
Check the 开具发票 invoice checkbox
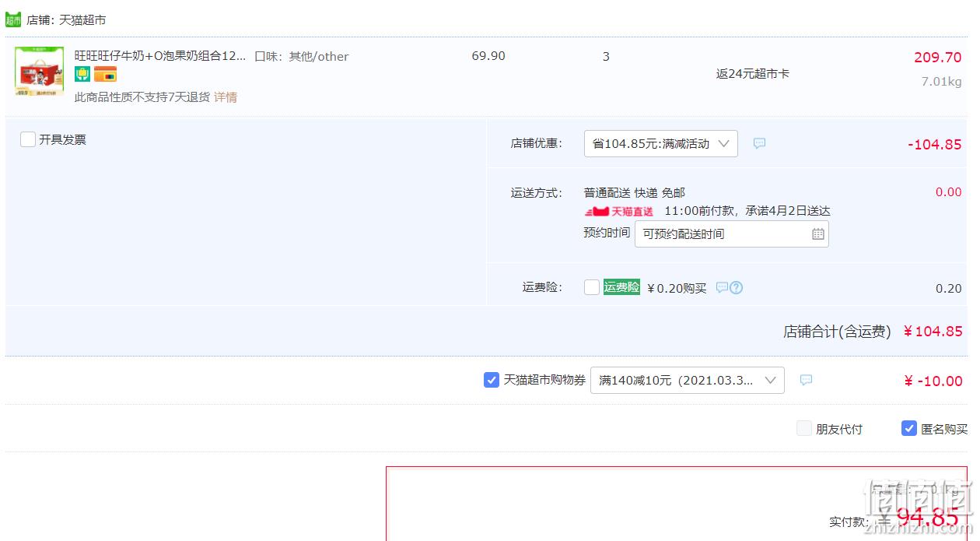(x=28, y=139)
